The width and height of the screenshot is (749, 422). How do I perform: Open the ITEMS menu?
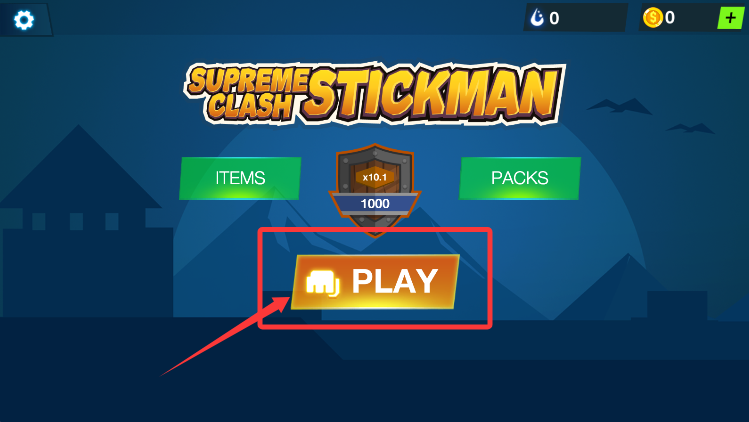coord(240,178)
